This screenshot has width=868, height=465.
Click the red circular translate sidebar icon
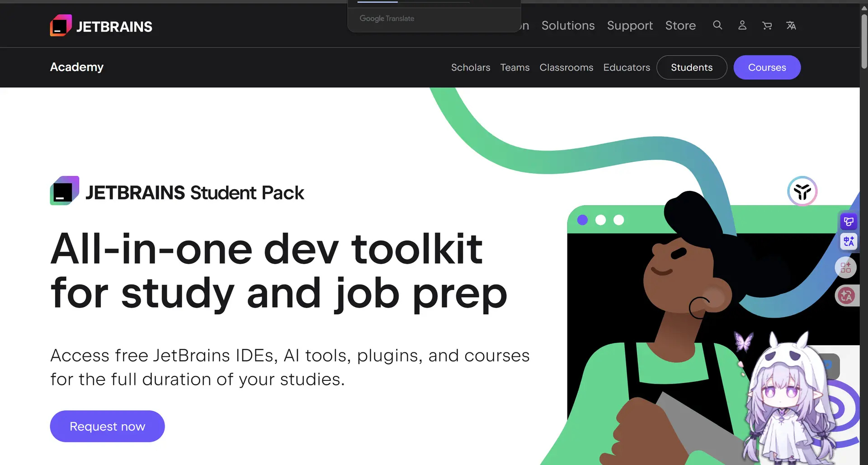point(846,296)
